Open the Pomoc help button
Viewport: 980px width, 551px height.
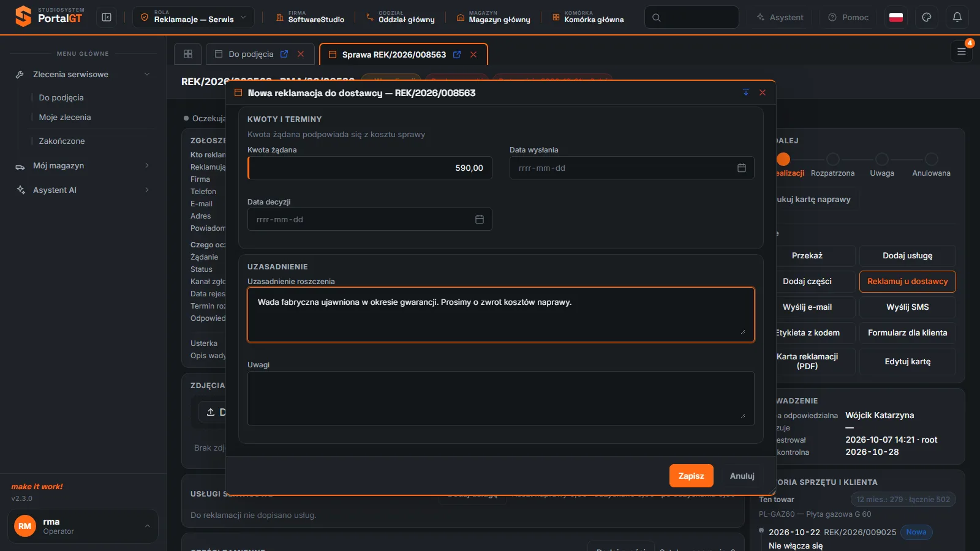tap(848, 17)
